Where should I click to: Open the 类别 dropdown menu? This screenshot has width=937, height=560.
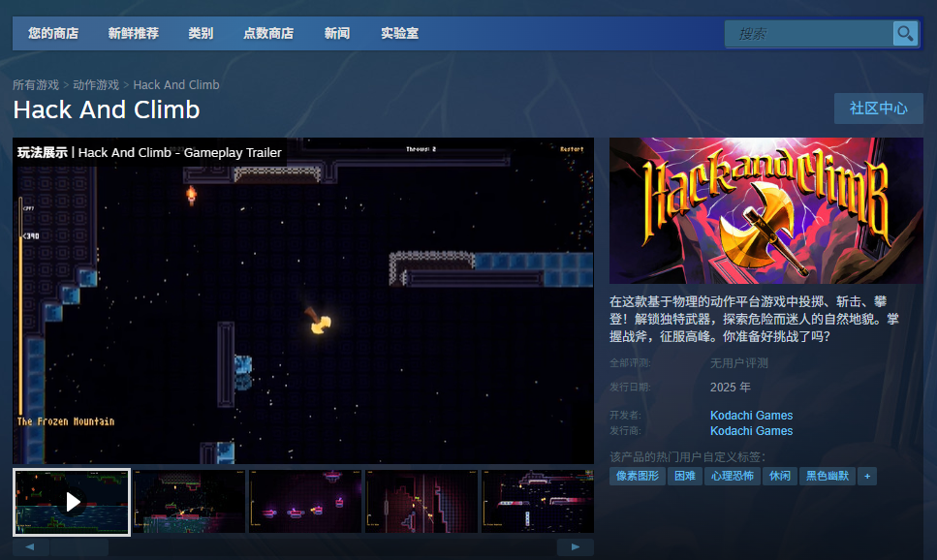click(201, 33)
